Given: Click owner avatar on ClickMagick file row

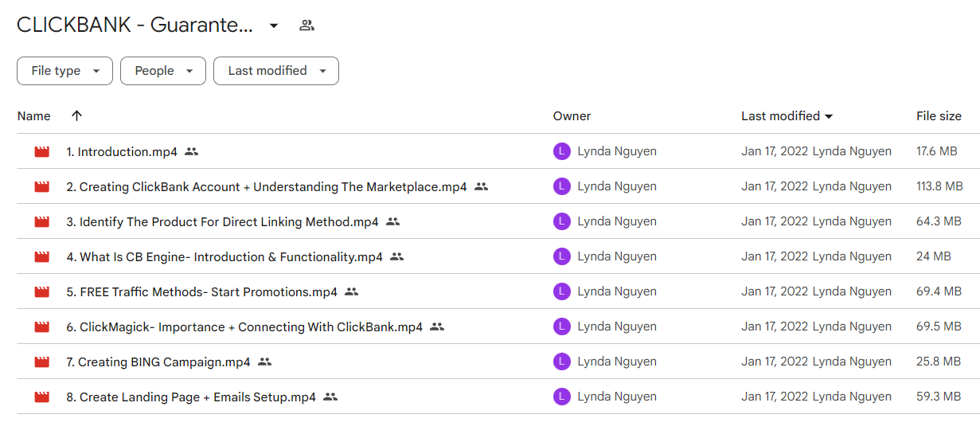Looking at the screenshot, I should 562,326.
